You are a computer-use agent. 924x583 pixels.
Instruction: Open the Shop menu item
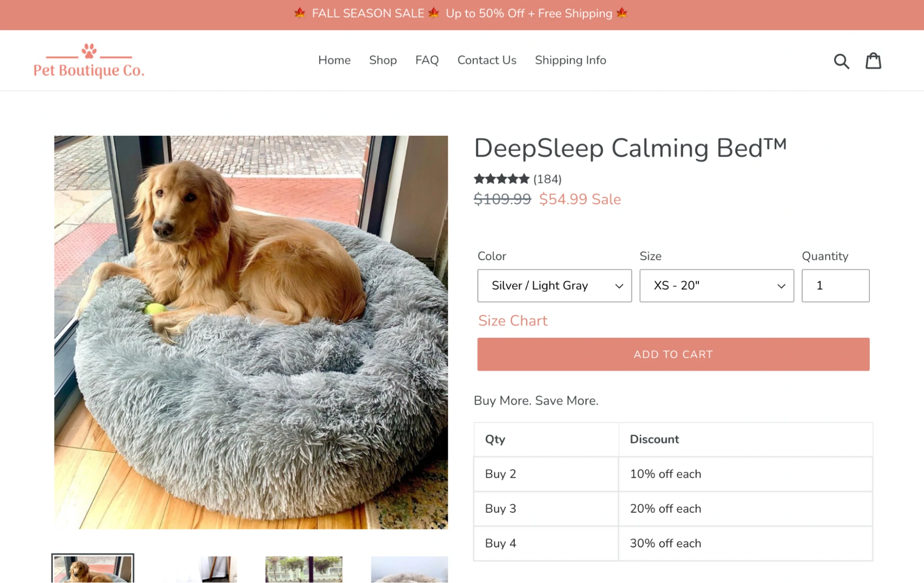point(383,60)
